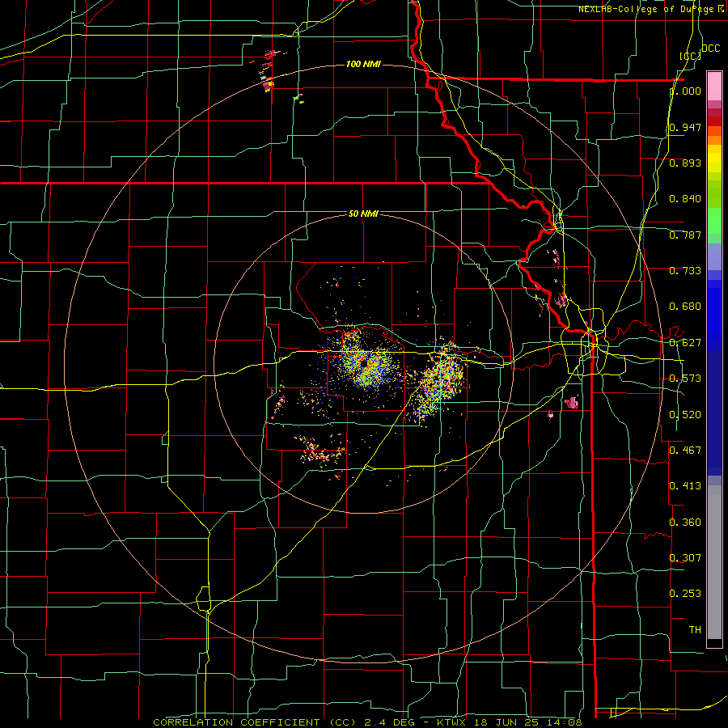Image resolution: width=728 pixels, height=728 pixels.
Task: Click the 0.573 scale value
Action: pyautogui.click(x=685, y=379)
